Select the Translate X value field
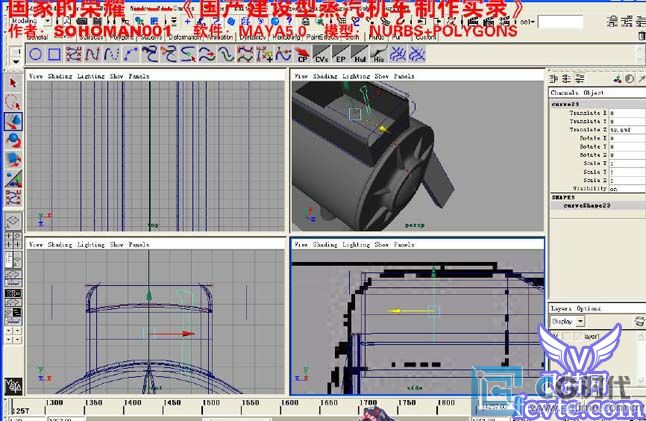 [627, 113]
